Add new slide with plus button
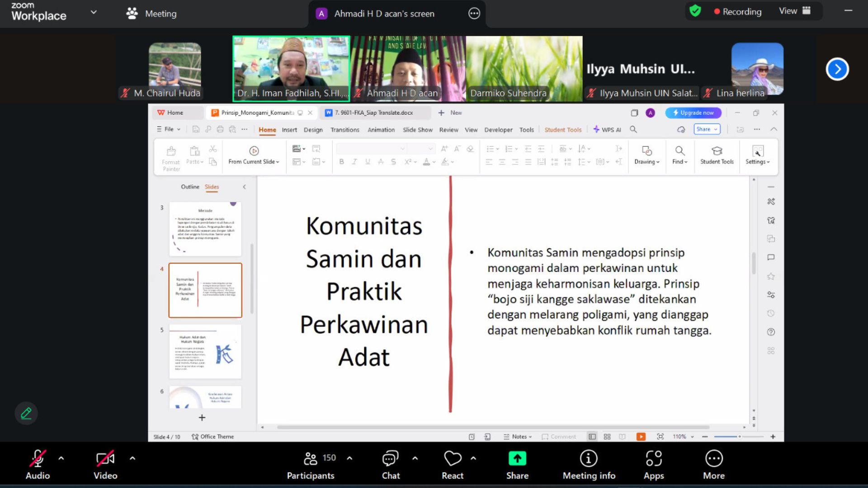 pyautogui.click(x=202, y=418)
